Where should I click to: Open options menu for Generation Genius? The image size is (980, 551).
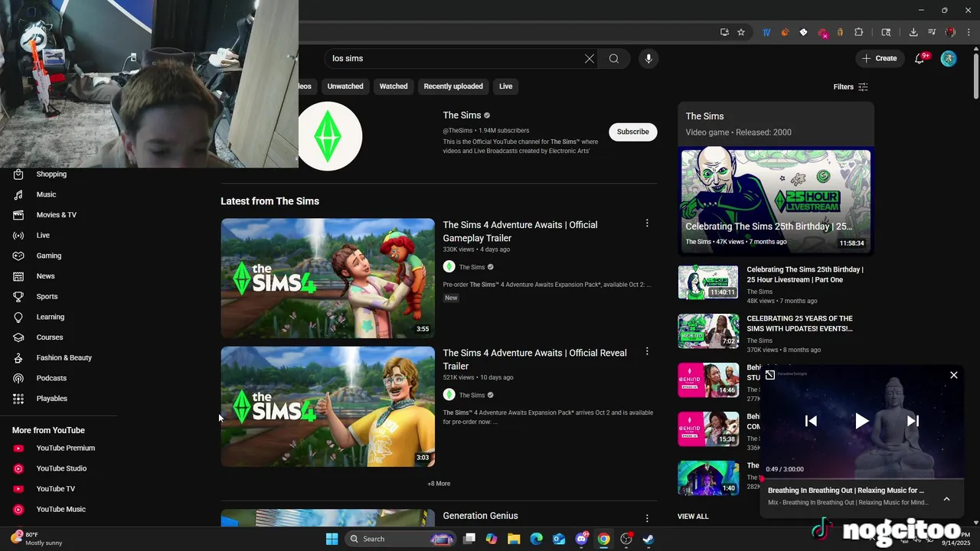pos(647,518)
